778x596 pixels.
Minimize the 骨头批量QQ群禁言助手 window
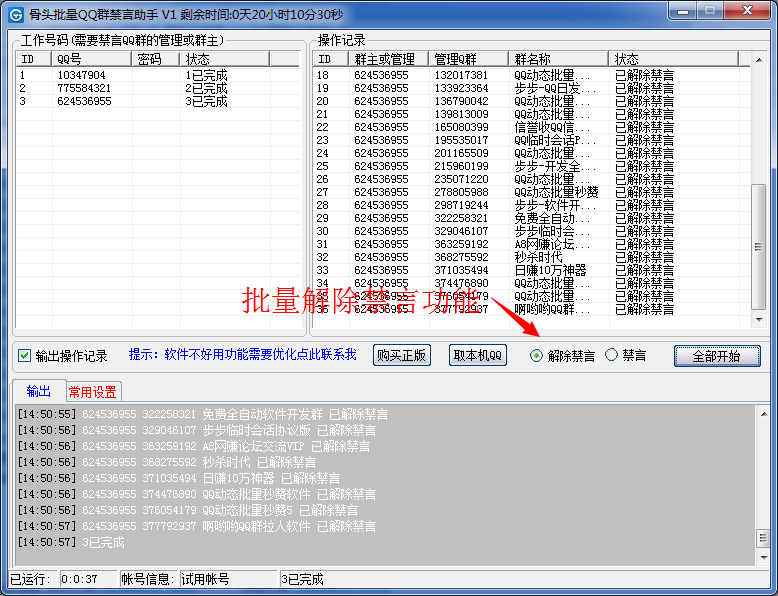tap(683, 11)
